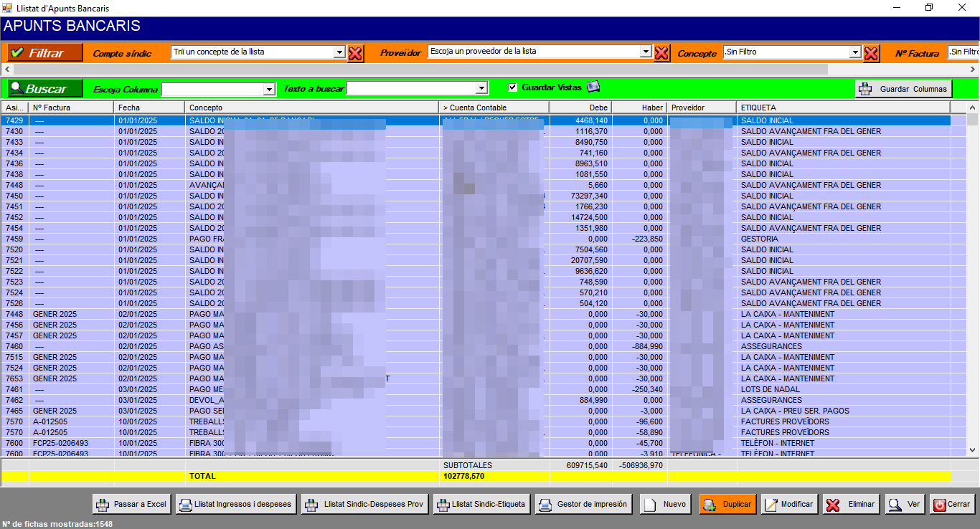Apply filters with the Filtrar button

click(x=45, y=53)
